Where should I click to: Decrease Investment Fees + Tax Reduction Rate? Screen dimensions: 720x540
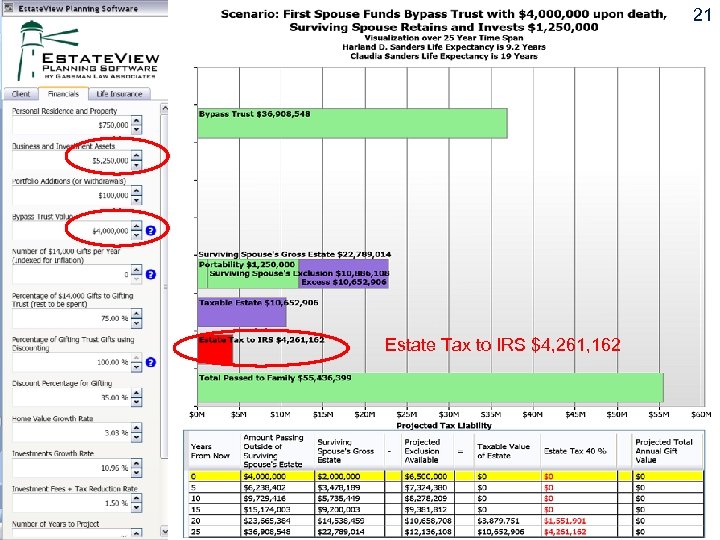136,508
